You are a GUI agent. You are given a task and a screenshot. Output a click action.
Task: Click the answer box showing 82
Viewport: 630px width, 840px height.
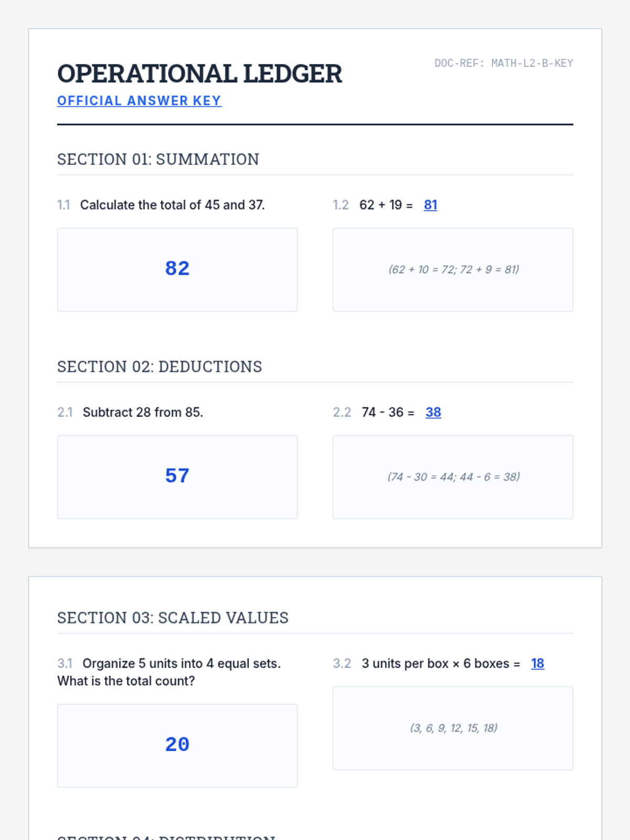[x=177, y=270]
